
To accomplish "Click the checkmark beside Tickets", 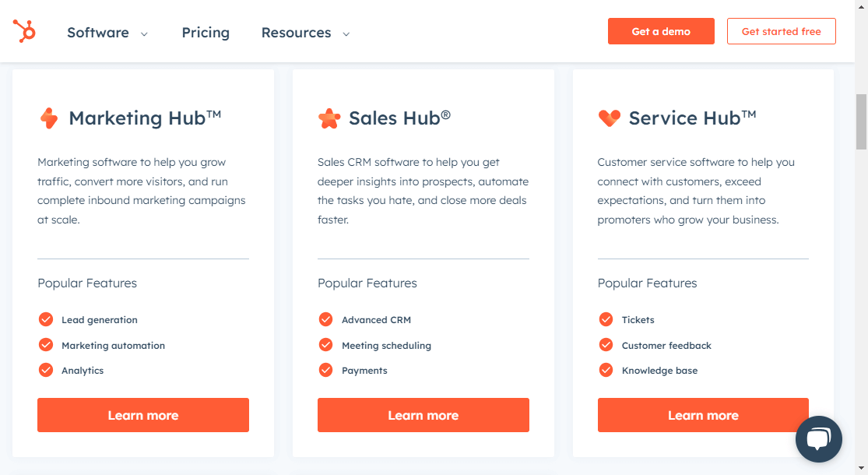I will (x=606, y=319).
